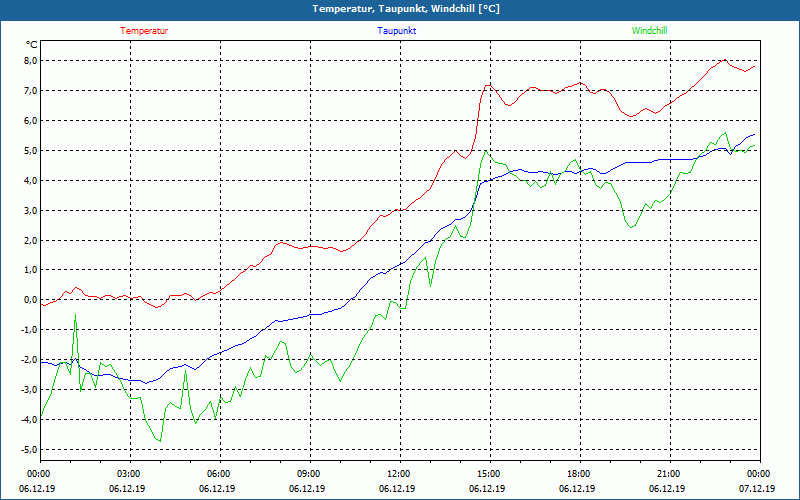Image resolution: width=800 pixels, height=500 pixels.
Task: Click the -3,0 y-axis value
Action: (x=30, y=390)
